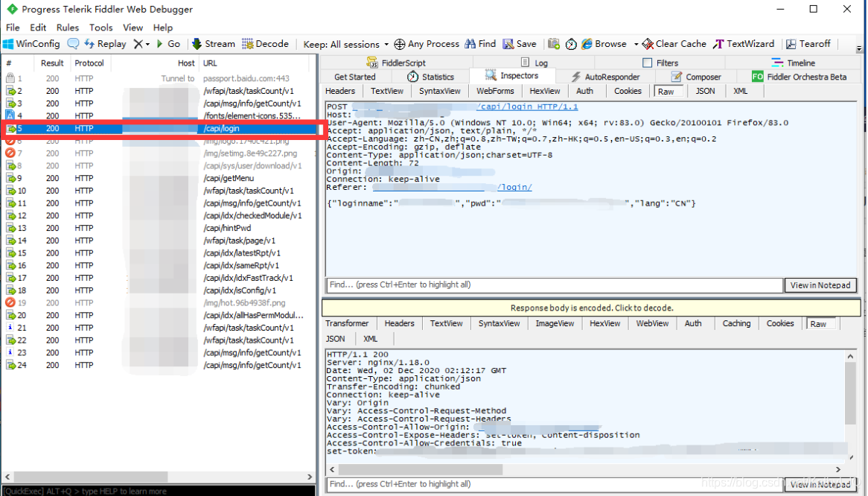Image resolution: width=868 pixels, height=496 pixels.
Task: Click the Save toolbar button
Action: (x=520, y=44)
